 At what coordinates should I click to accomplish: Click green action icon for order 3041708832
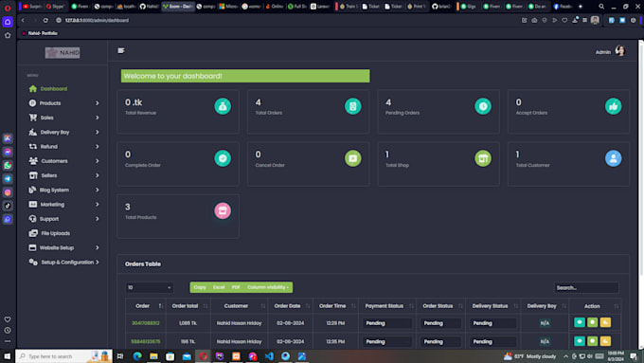tap(592, 322)
